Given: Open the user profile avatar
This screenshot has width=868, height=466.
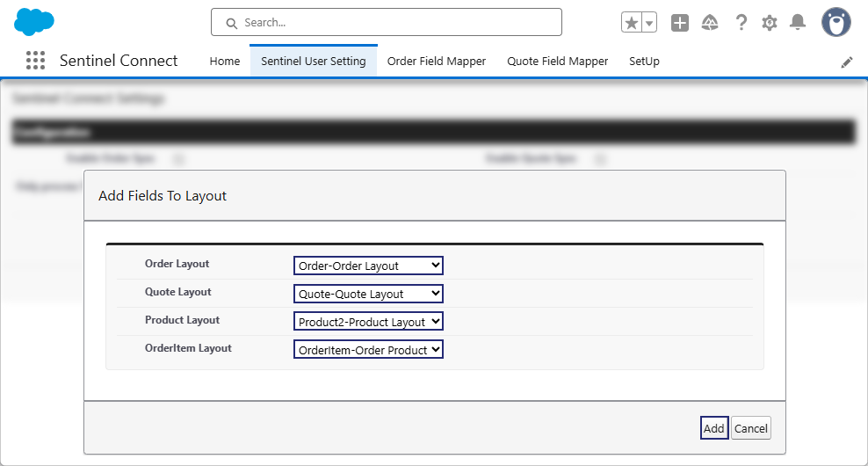Looking at the screenshot, I should pos(835,23).
